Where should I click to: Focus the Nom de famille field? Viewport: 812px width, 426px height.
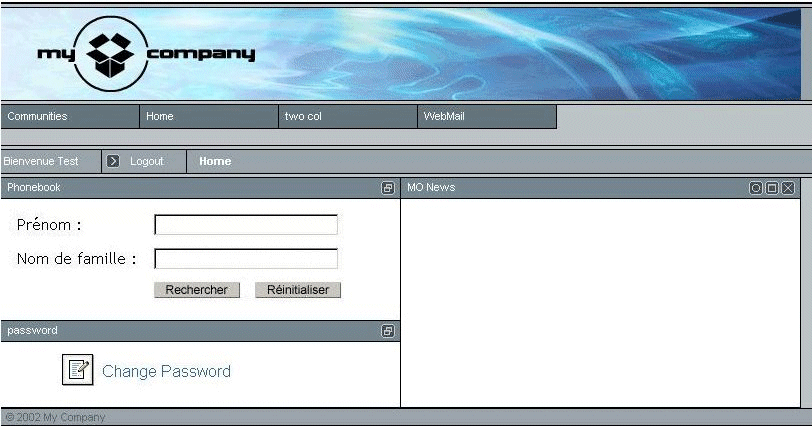246,259
